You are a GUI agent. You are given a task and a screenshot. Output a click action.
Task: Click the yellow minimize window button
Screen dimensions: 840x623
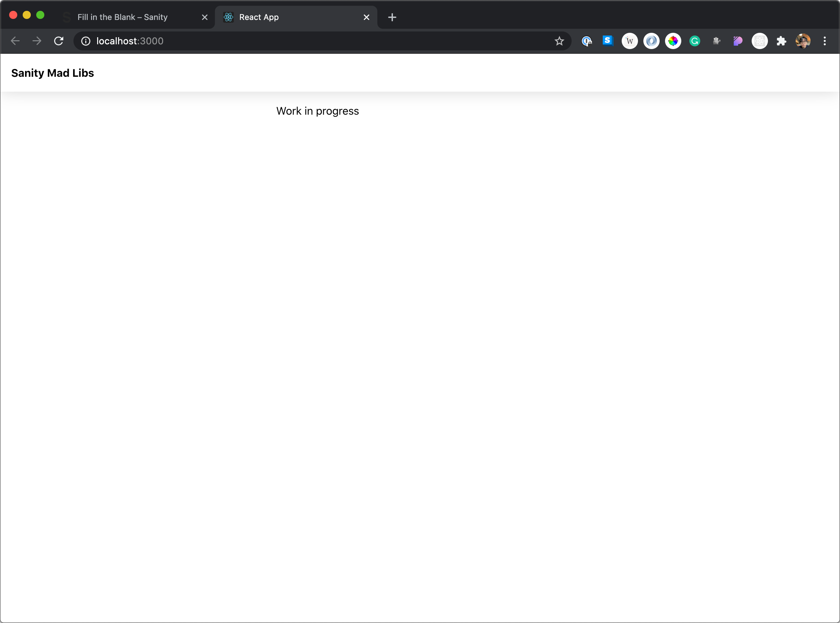pyautogui.click(x=27, y=15)
